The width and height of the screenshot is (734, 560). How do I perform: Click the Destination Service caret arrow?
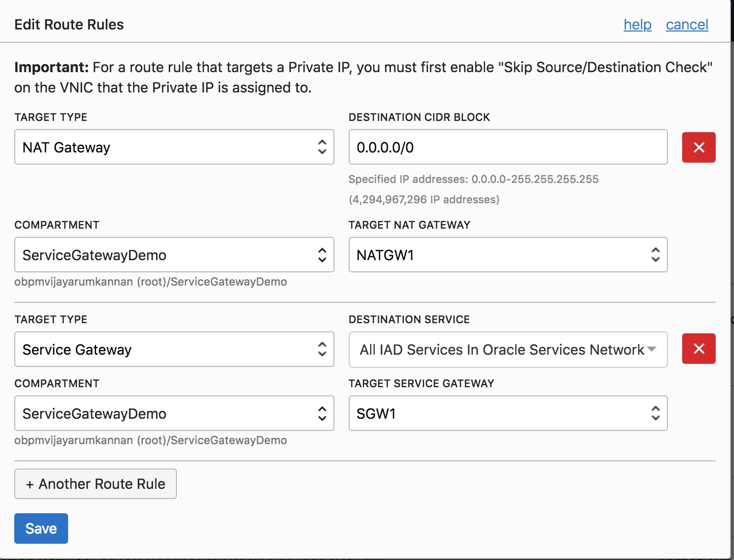651,349
